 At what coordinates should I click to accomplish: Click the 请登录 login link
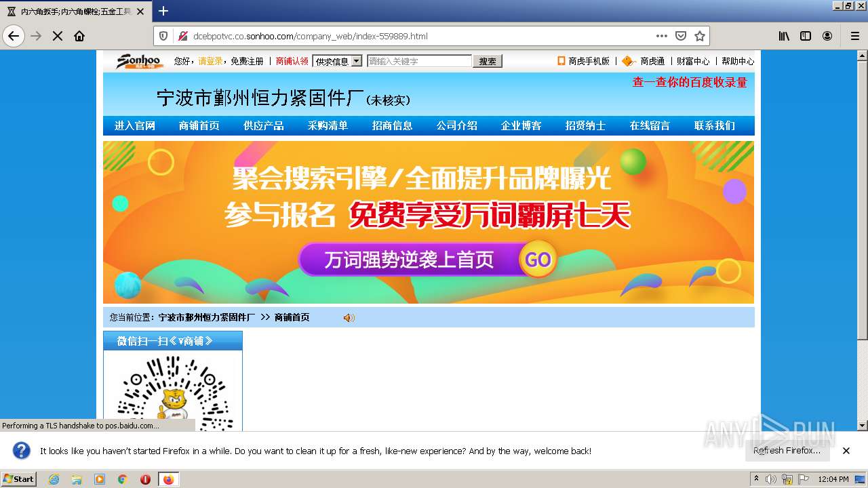pos(210,61)
